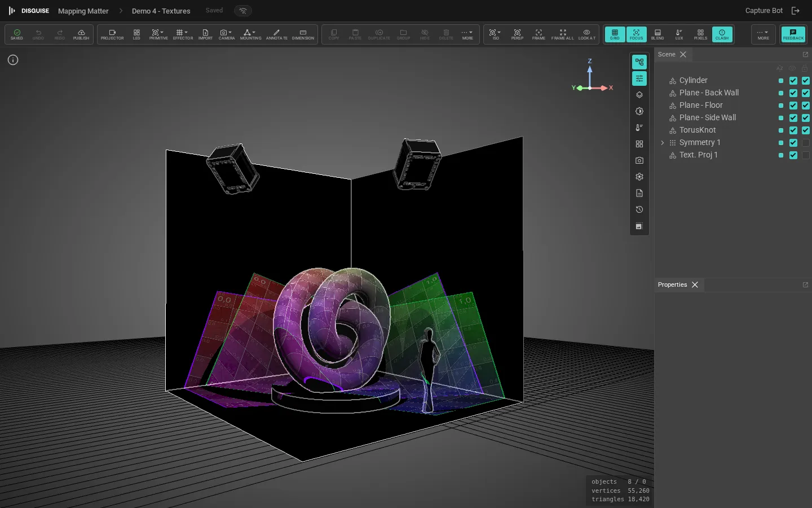Open the history sidebar icon
Image resolution: width=812 pixels, height=508 pixels.
click(639, 209)
